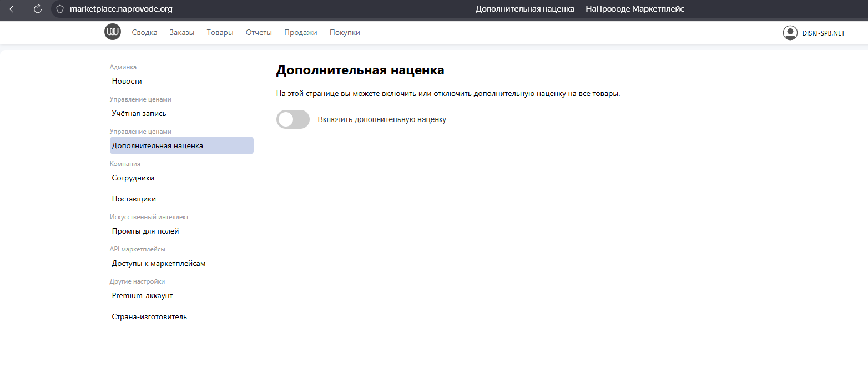
Task: Open Поставщики sidebar section
Action: 134,199
